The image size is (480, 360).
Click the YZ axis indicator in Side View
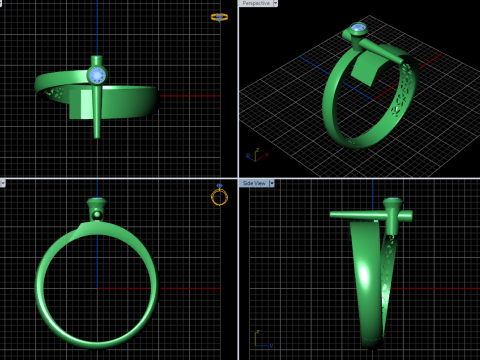click(264, 339)
